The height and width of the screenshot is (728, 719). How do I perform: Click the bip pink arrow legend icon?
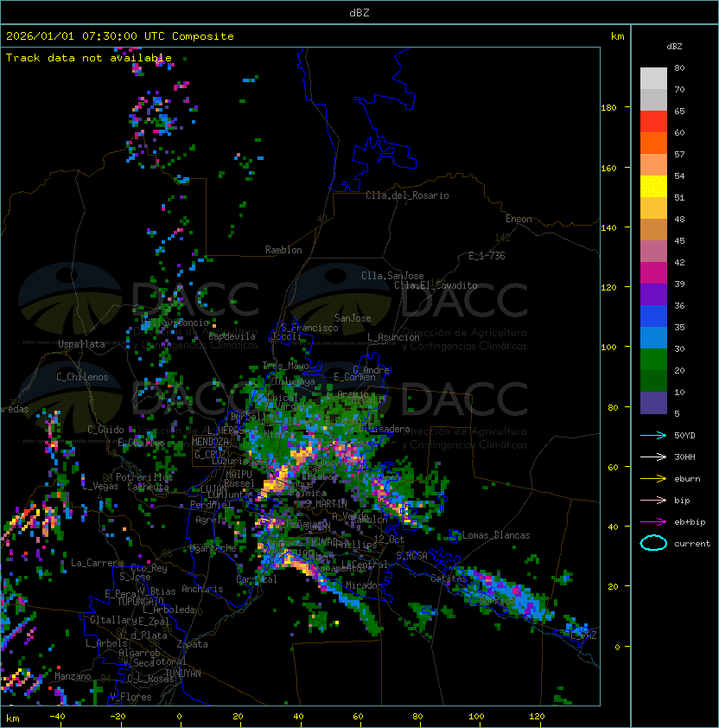[x=653, y=501]
